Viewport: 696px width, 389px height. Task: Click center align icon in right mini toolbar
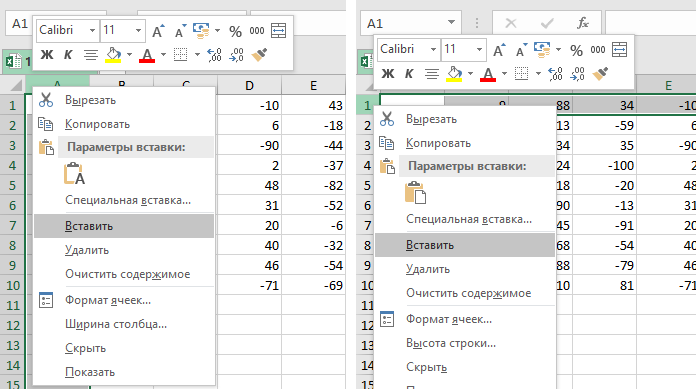(432, 74)
